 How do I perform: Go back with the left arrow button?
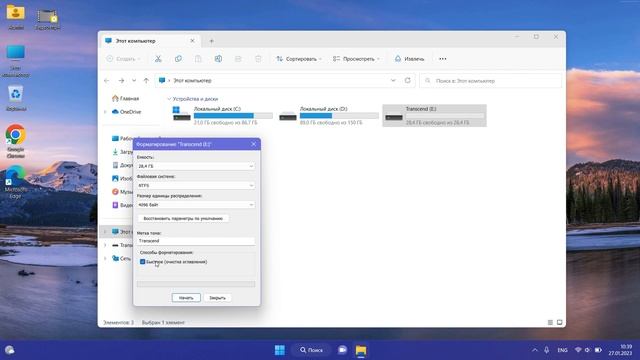point(107,81)
